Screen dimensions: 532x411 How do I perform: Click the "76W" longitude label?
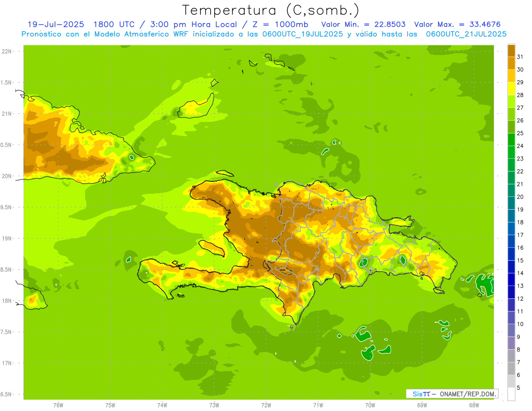[58, 405]
